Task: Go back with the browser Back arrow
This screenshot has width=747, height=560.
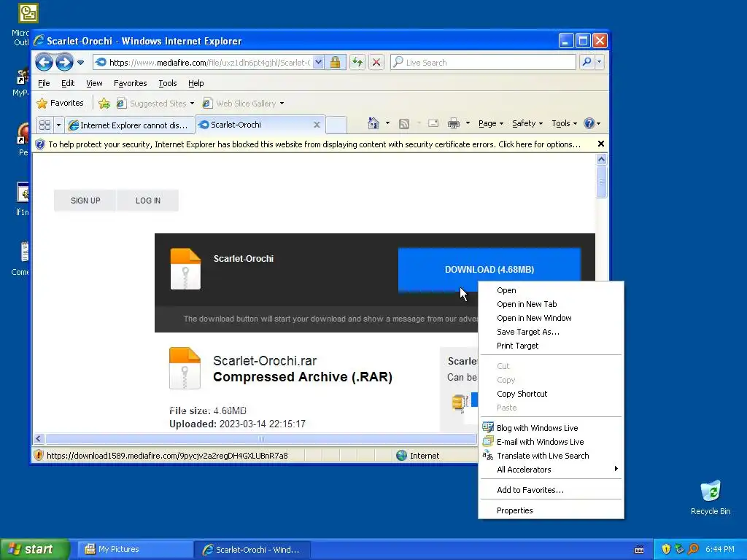Action: pyautogui.click(x=44, y=63)
